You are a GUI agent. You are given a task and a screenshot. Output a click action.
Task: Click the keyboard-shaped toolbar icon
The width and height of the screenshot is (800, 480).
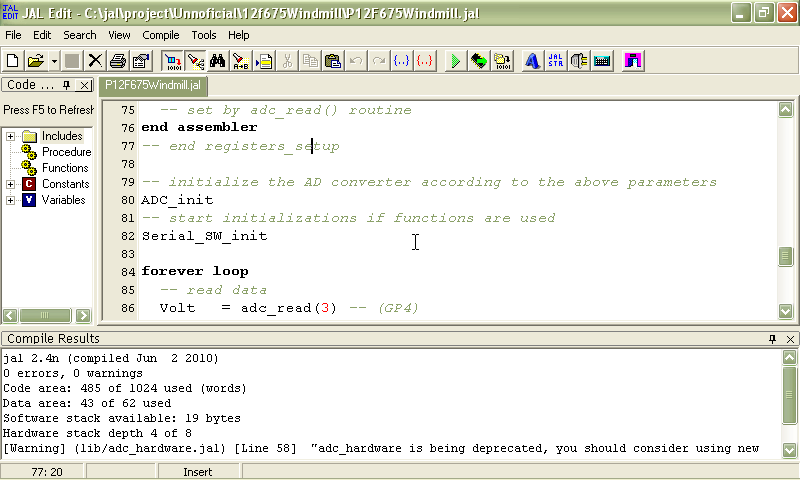pos(602,61)
